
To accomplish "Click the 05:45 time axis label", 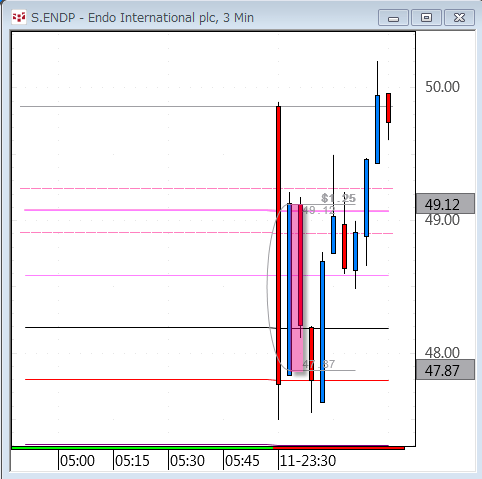I will click(242, 461).
